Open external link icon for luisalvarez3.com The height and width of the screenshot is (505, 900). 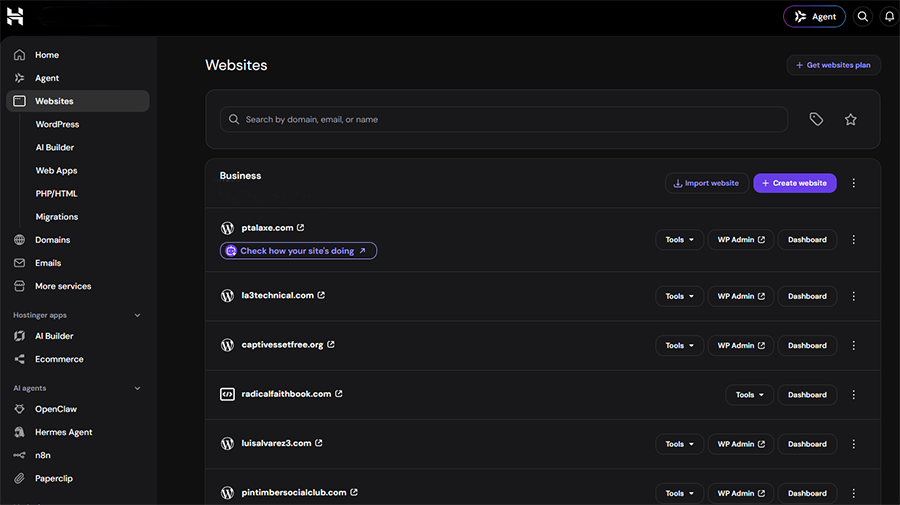[319, 443]
